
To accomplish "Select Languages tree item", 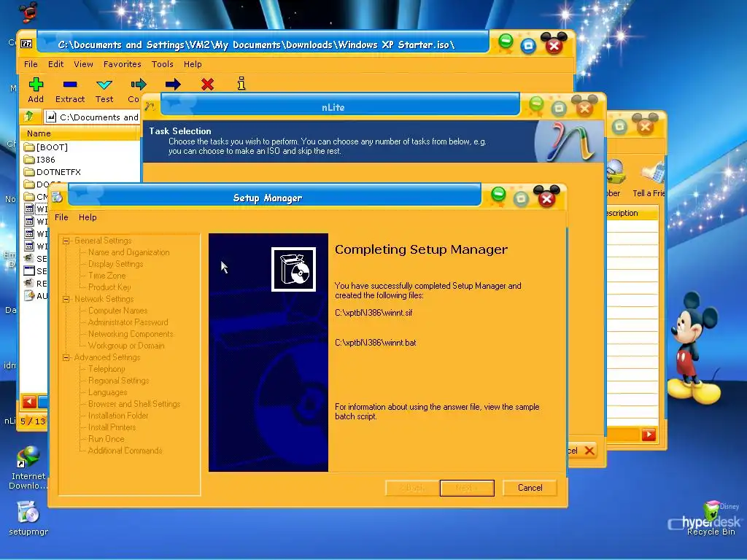I will pyautogui.click(x=108, y=392).
